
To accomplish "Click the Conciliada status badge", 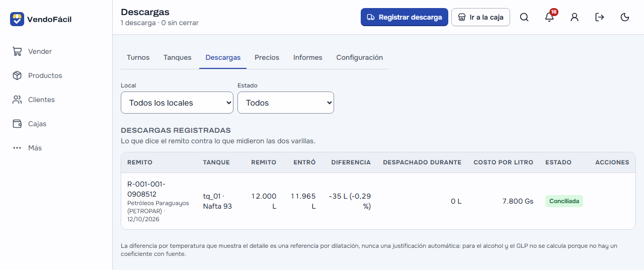I will 564,201.
